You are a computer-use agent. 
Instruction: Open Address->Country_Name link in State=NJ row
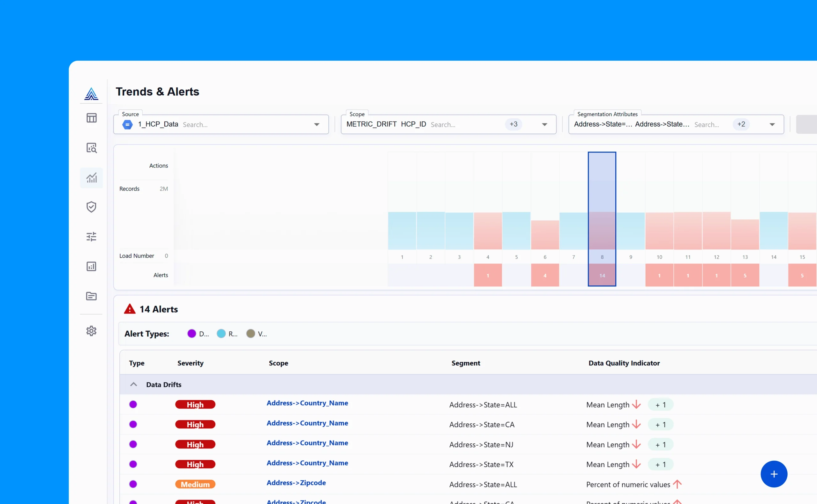point(307,443)
